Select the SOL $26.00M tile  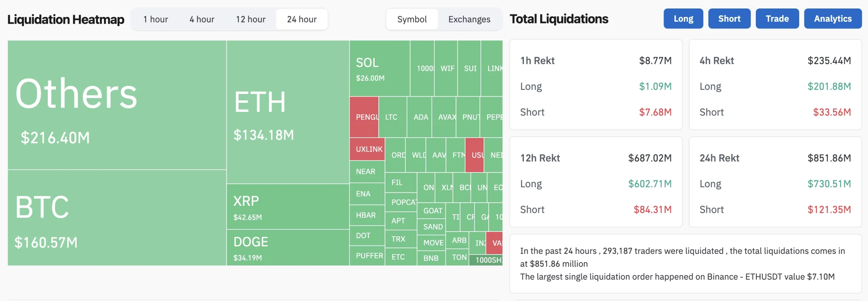380,68
